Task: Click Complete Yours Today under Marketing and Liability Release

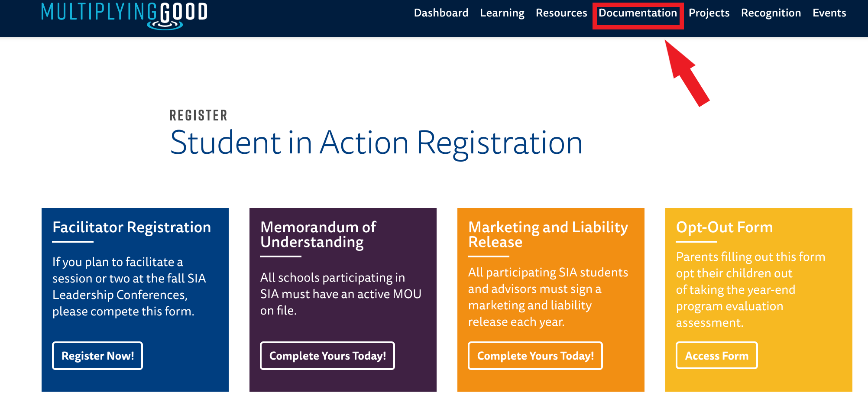Action: pyautogui.click(x=535, y=356)
